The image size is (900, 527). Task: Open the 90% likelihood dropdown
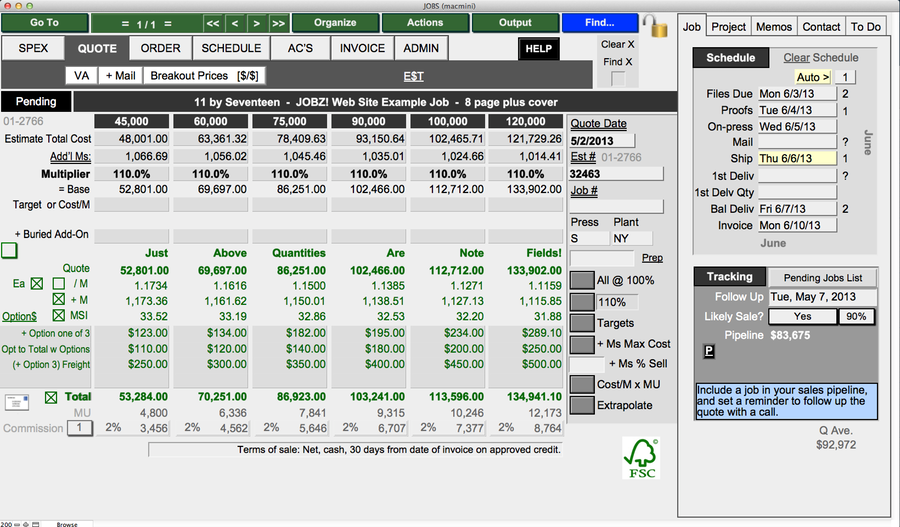point(856,316)
